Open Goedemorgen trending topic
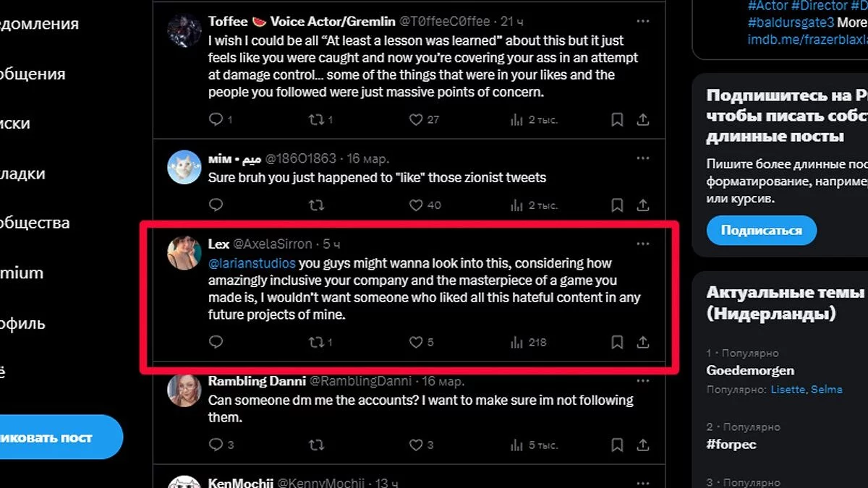Image resolution: width=868 pixels, height=488 pixels. 750,370
